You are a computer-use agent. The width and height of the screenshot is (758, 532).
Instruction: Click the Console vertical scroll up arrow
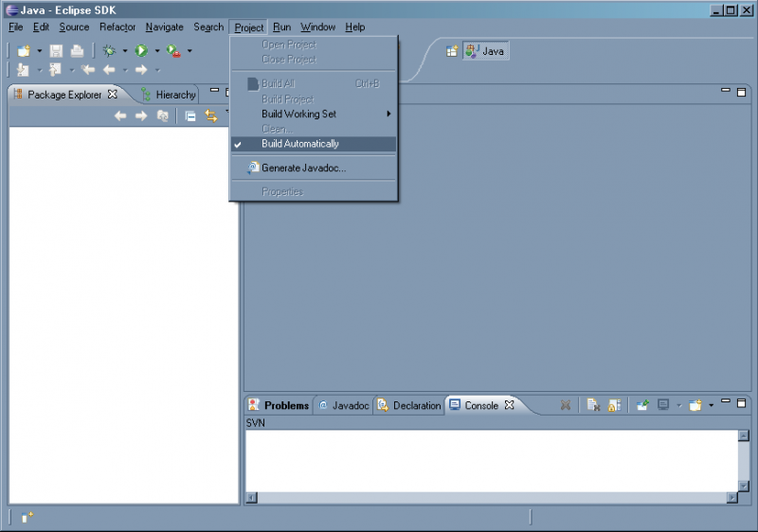[x=744, y=435]
